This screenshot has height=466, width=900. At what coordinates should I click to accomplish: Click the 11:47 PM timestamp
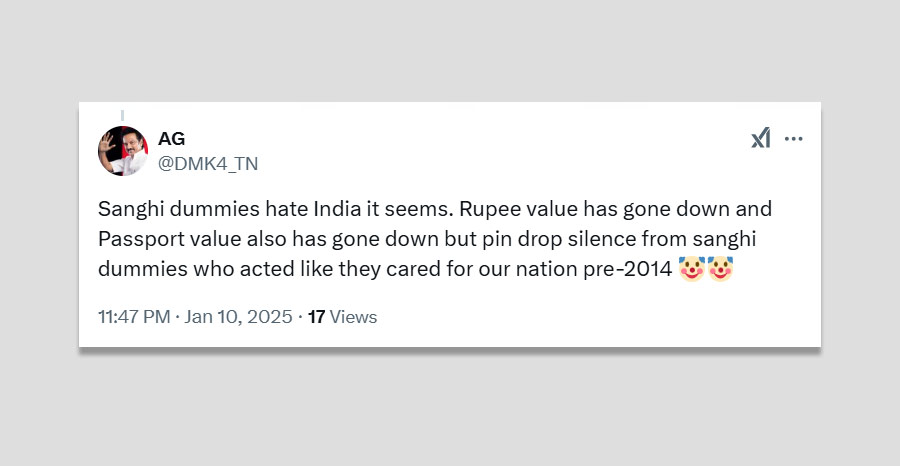(x=134, y=317)
